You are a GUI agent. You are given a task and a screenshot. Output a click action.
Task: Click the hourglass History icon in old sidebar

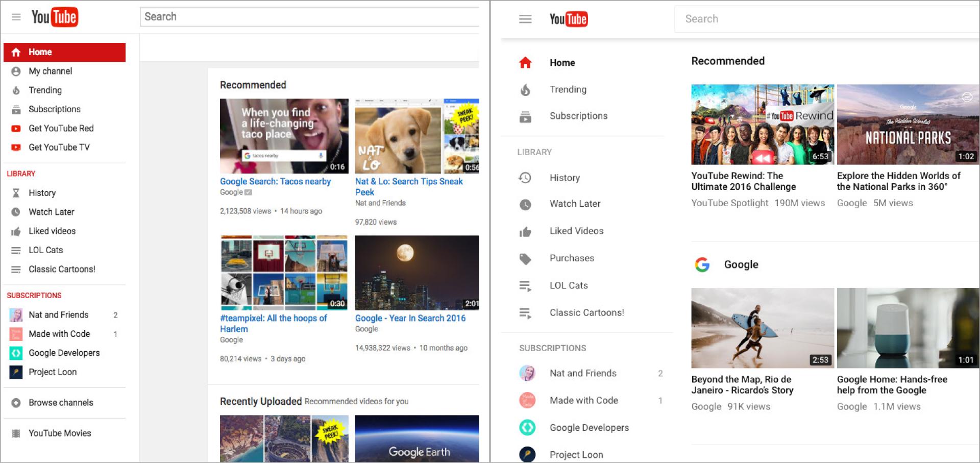[x=16, y=193]
